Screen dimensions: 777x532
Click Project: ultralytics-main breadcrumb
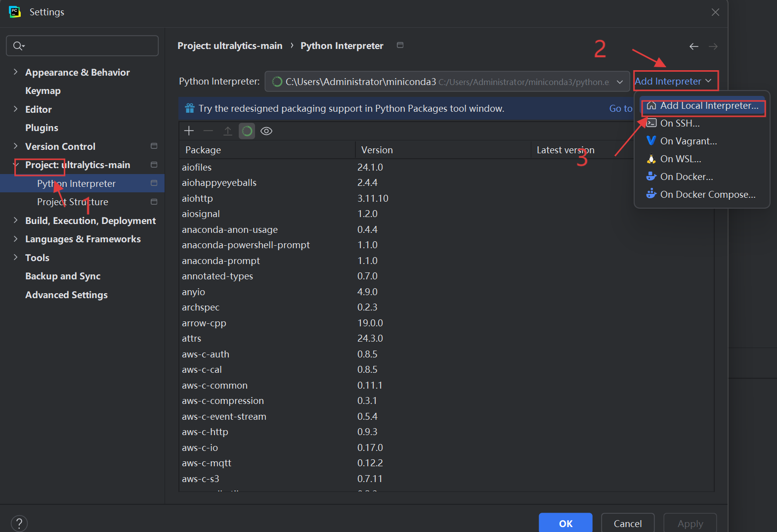tap(230, 45)
